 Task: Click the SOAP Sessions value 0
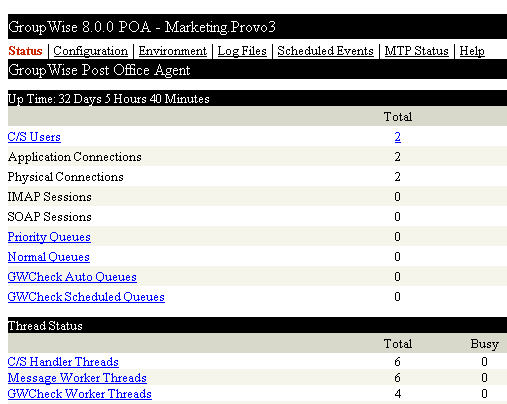(x=397, y=217)
